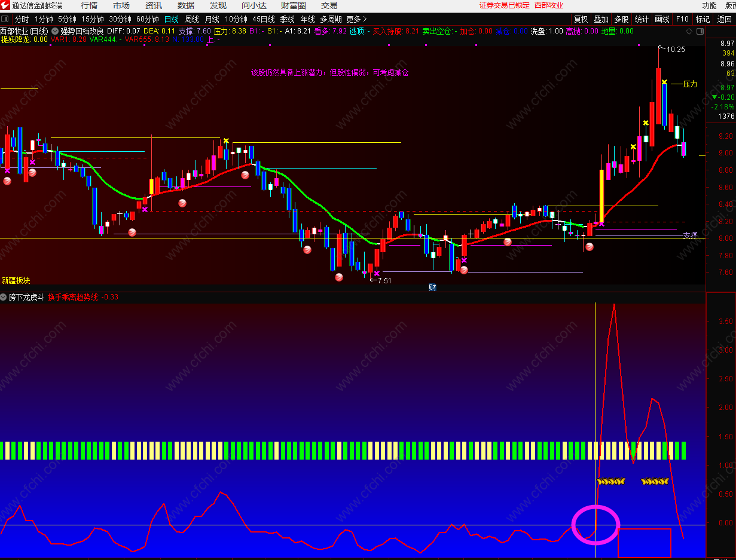Image resolution: width=736 pixels, height=560 pixels.
Task: Select the 1分钟 period tab
Action: (44, 19)
